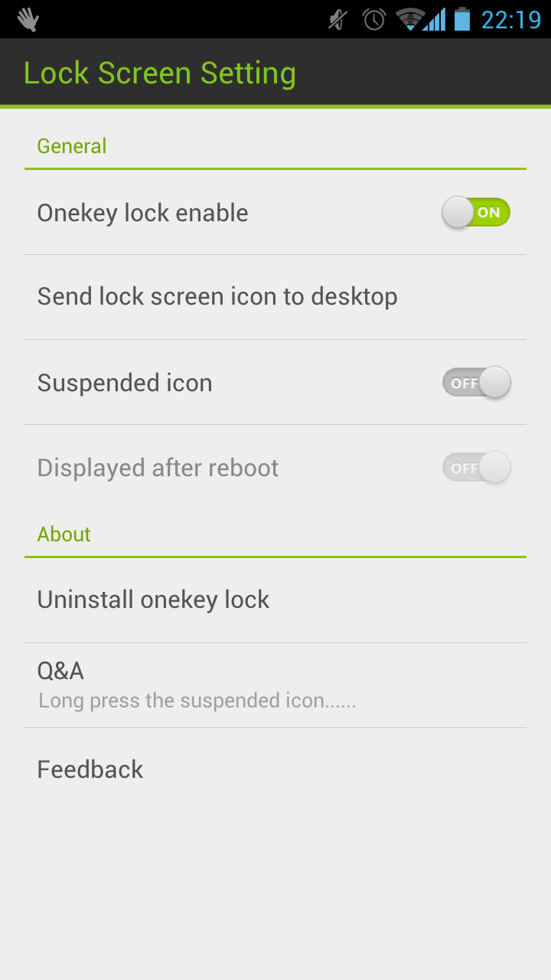Open the Feedback option
551x980 pixels.
275,769
